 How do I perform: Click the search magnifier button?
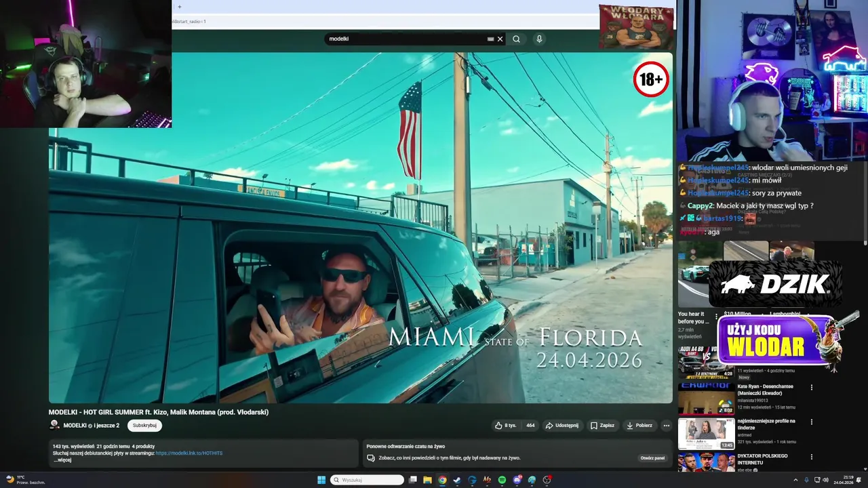(516, 39)
